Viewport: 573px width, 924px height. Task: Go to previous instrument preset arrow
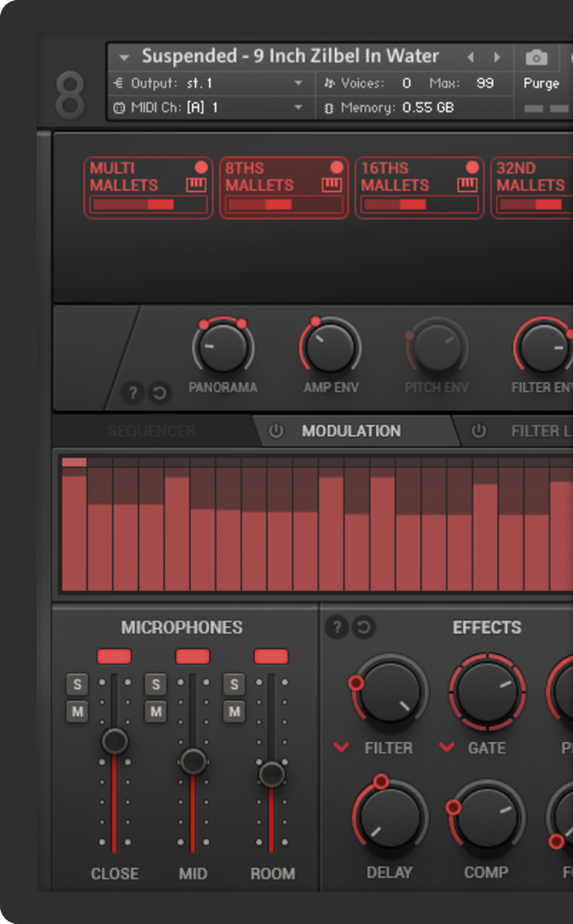click(471, 57)
